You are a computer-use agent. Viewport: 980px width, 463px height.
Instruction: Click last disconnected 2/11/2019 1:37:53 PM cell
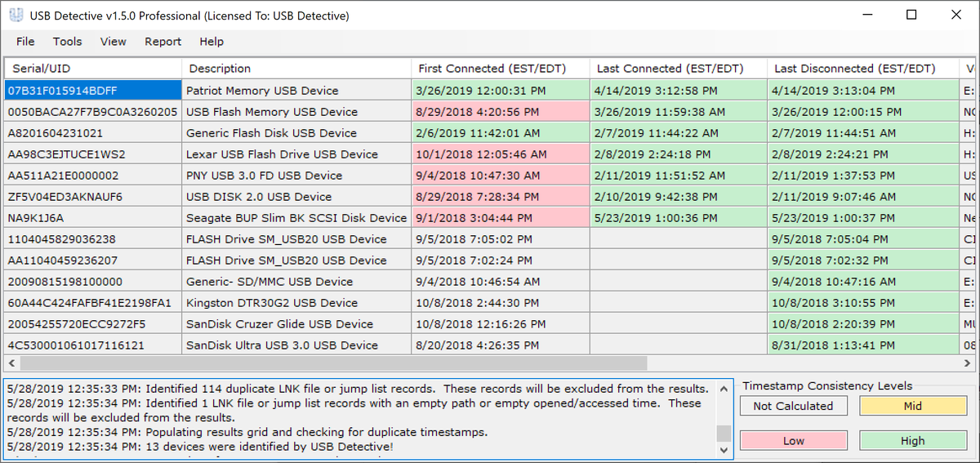click(x=863, y=176)
